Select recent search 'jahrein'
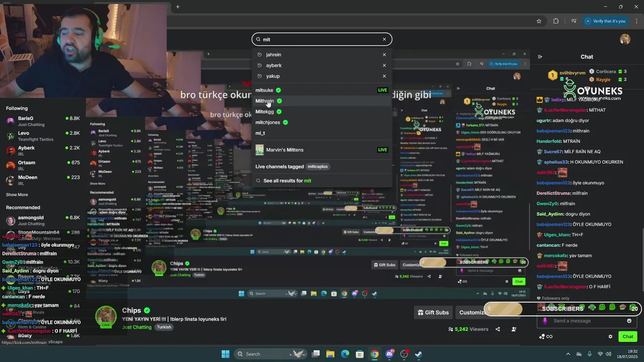 [322, 55]
